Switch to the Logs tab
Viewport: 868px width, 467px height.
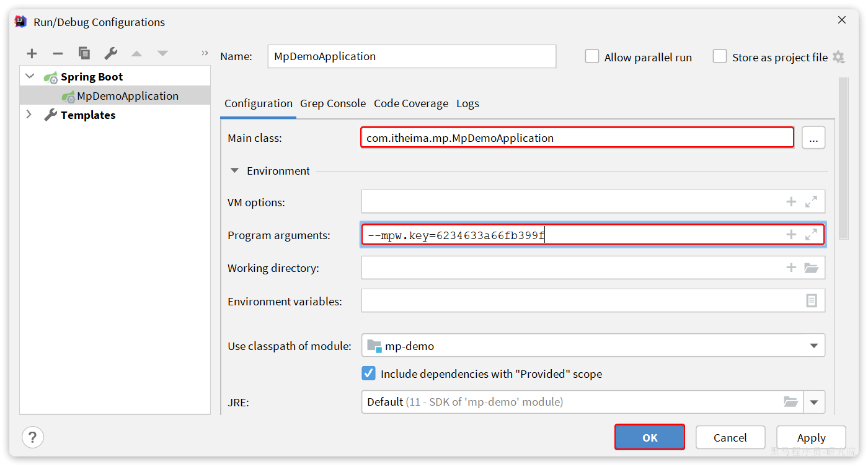pyautogui.click(x=467, y=103)
